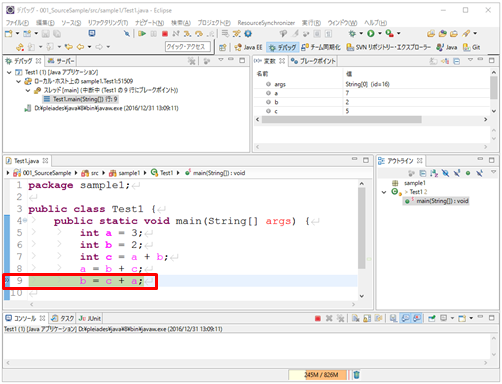Collapse the local host sample1.Test1 node
This screenshot has height=384, width=502.
point(18,81)
